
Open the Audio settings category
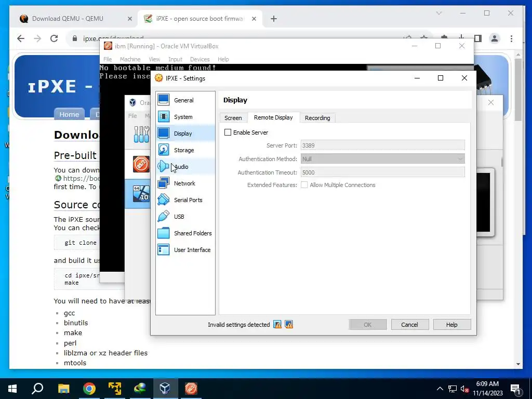[x=185, y=167]
